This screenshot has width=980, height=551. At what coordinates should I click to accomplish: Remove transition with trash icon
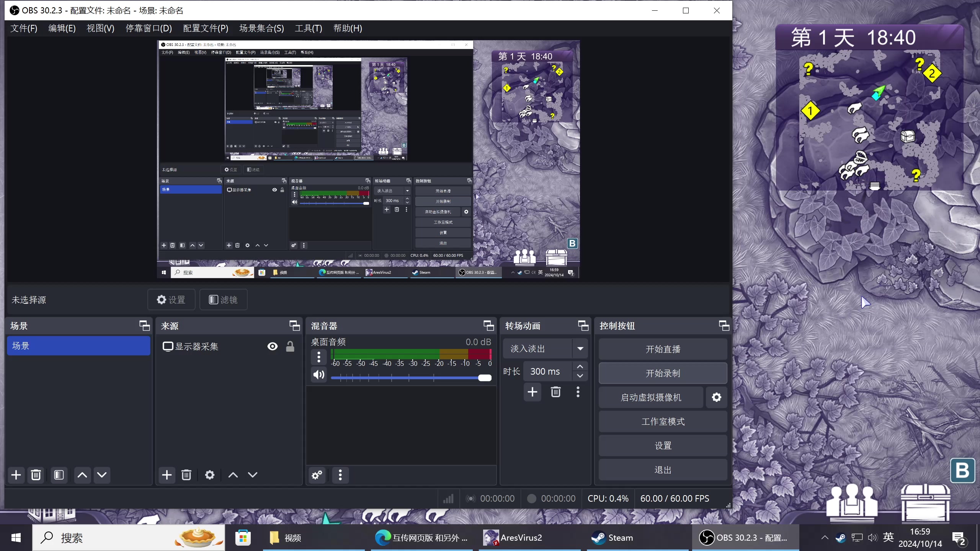click(556, 392)
